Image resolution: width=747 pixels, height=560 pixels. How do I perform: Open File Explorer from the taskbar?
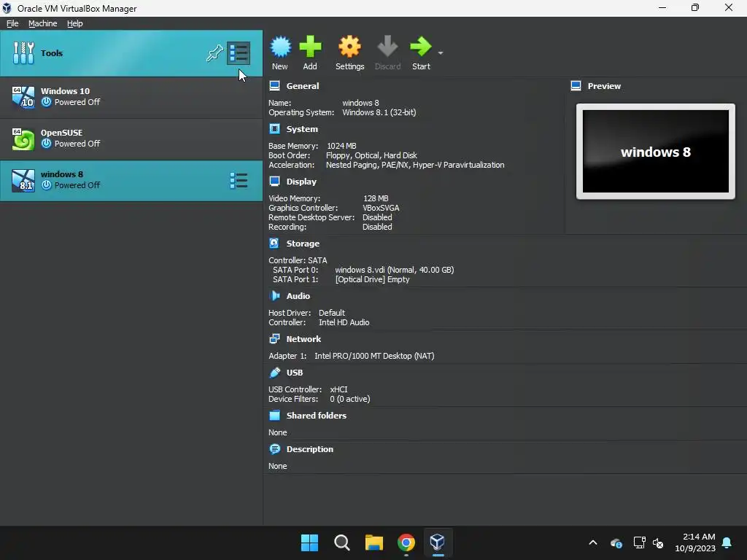pos(374,542)
